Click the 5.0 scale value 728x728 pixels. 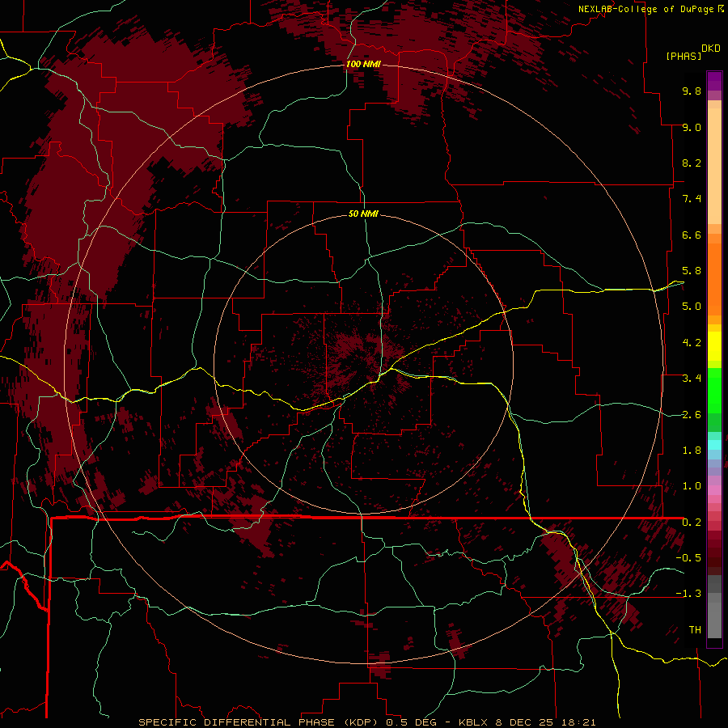click(692, 307)
